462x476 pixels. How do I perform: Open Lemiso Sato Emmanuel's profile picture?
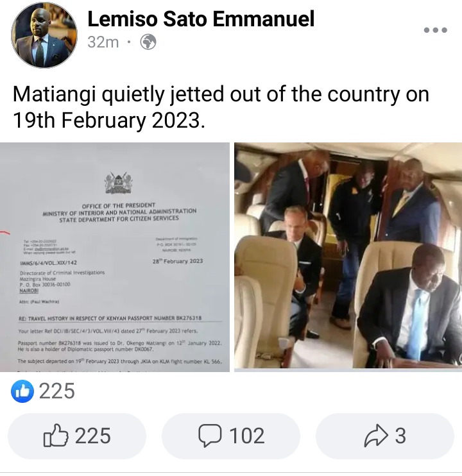click(x=44, y=35)
